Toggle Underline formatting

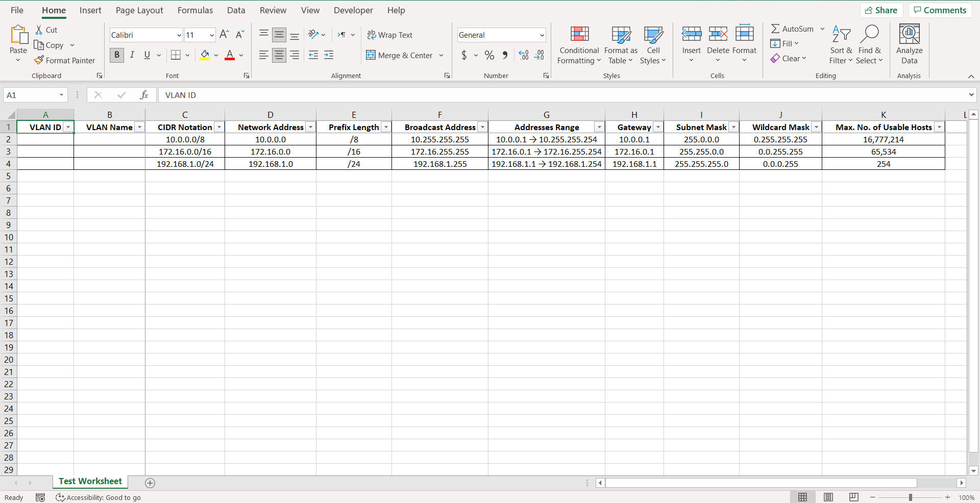point(147,55)
